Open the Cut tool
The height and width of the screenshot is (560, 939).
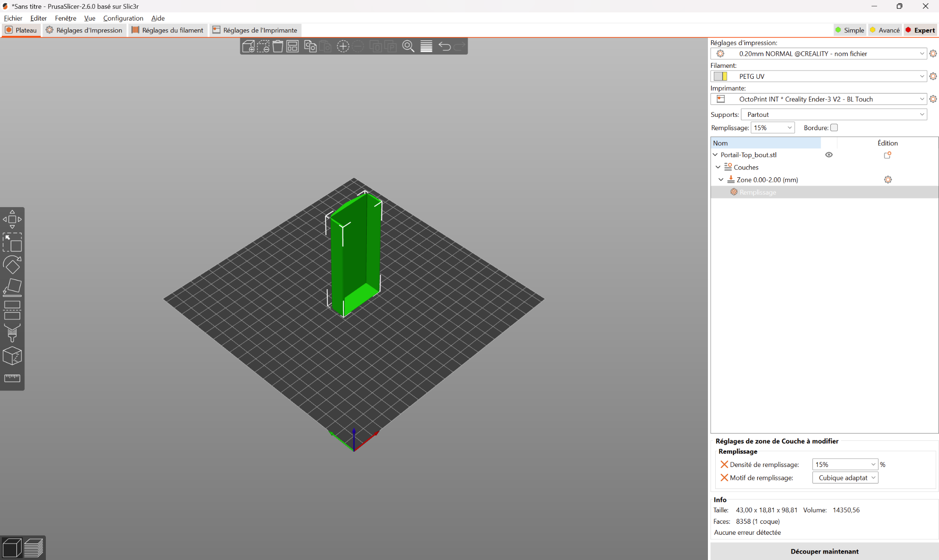click(x=12, y=310)
